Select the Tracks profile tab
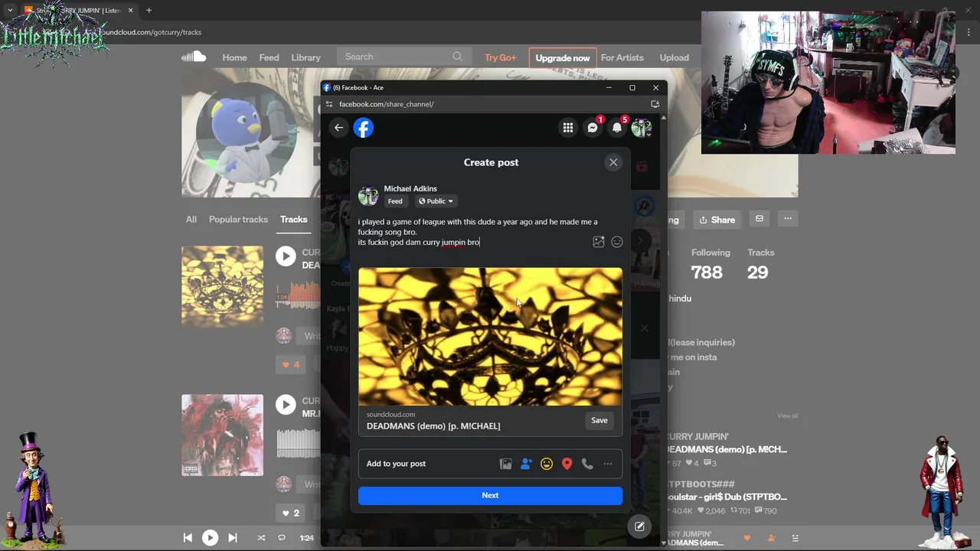This screenshot has width=980, height=551. coord(293,220)
